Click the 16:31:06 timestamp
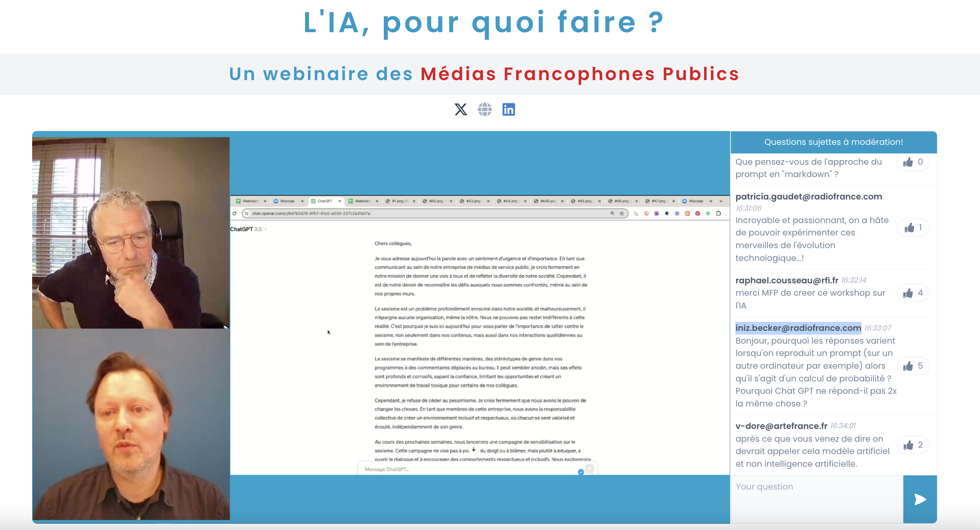 tap(748, 208)
